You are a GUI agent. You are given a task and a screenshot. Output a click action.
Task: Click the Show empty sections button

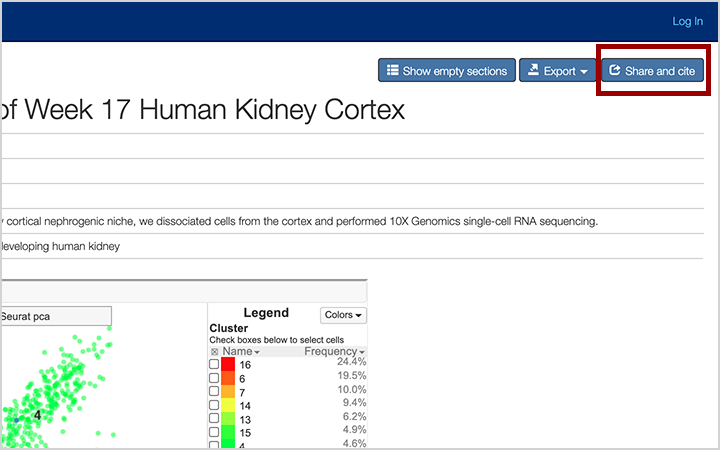(x=447, y=70)
